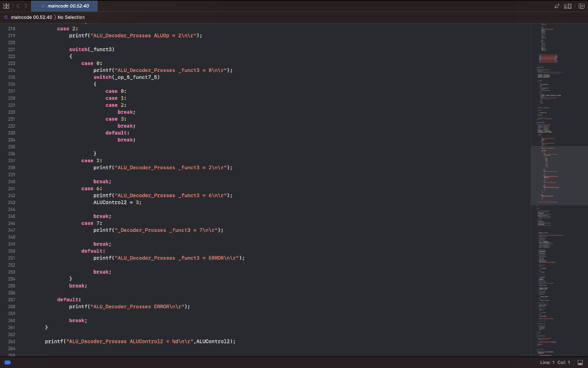Select the maincode 00.52.40 tab
Viewport: 588px width, 368px height.
click(68, 6)
